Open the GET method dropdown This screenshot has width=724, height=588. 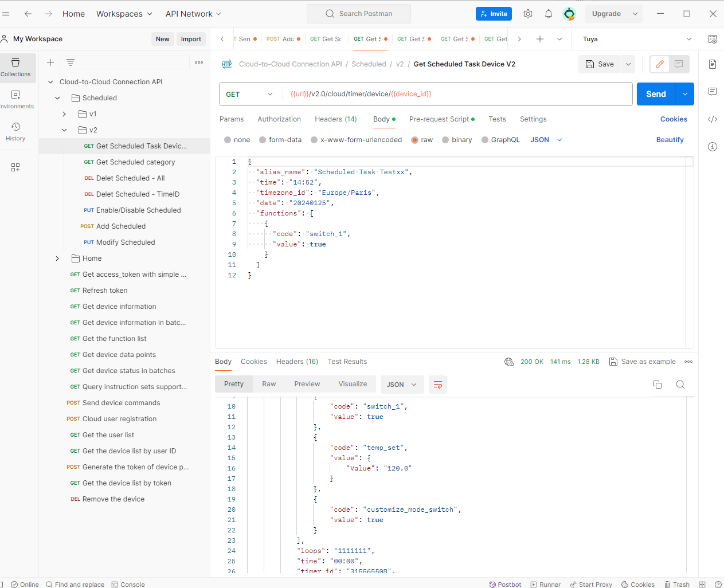tap(251, 95)
